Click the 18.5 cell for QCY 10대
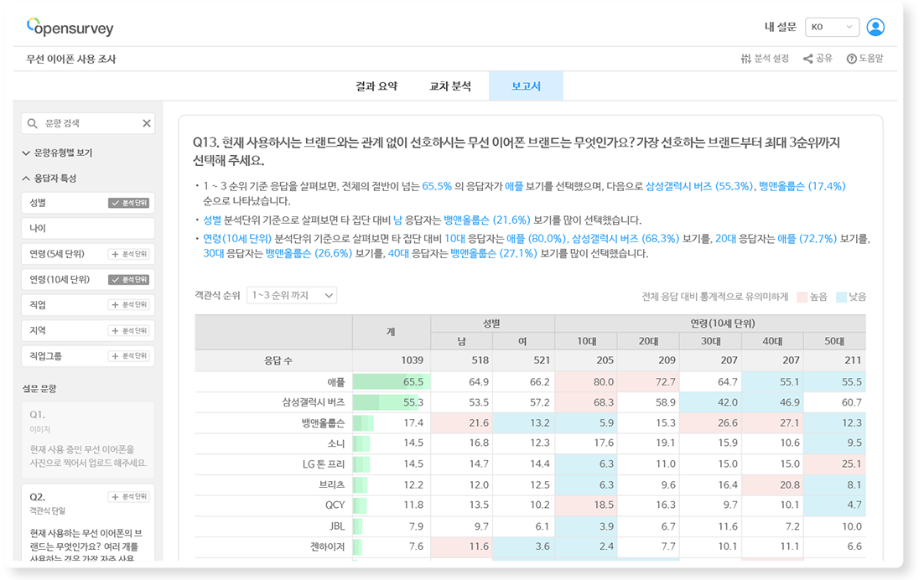 [x=586, y=505]
